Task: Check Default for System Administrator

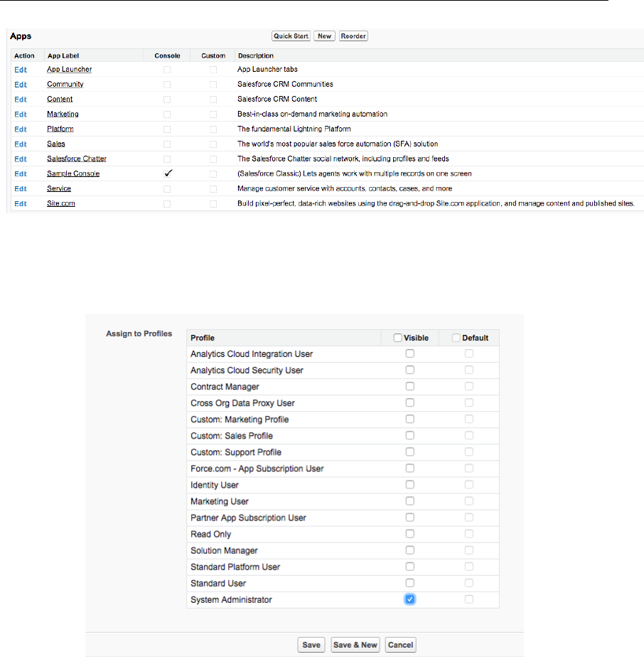Action: click(468, 599)
